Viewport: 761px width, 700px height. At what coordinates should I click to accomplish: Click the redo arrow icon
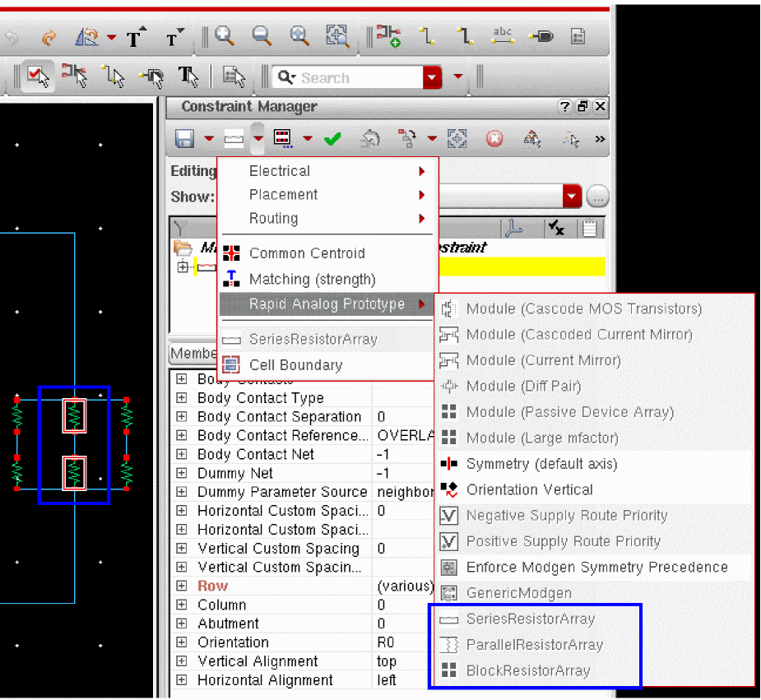click(49, 37)
